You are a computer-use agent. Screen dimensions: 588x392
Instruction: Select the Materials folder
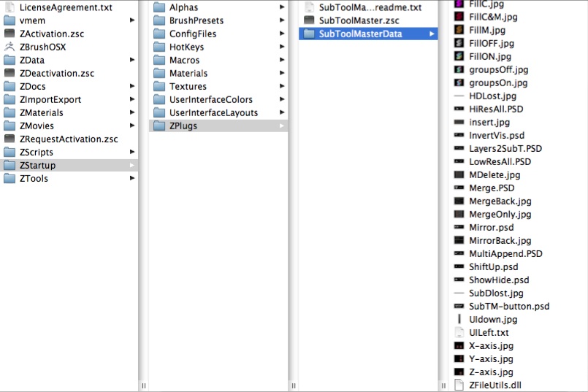coord(218,73)
